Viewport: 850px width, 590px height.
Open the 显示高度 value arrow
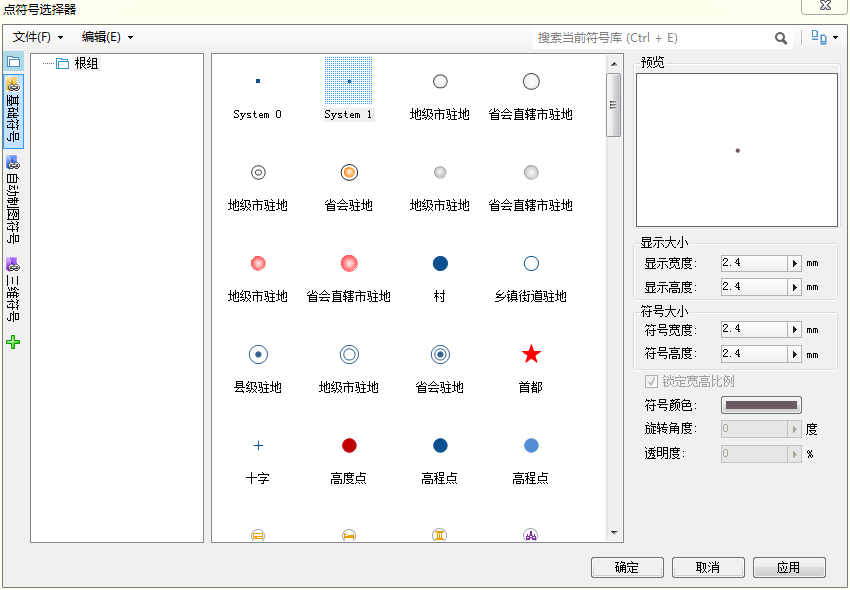click(795, 287)
